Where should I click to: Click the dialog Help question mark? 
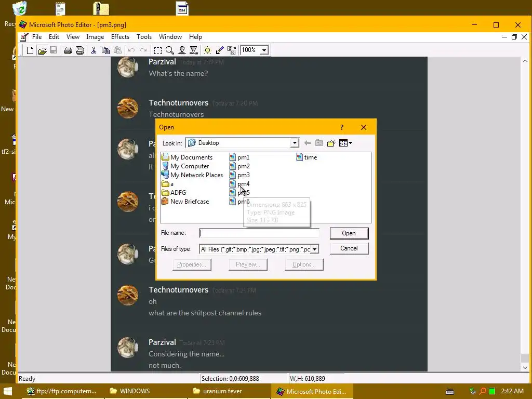[342, 127]
